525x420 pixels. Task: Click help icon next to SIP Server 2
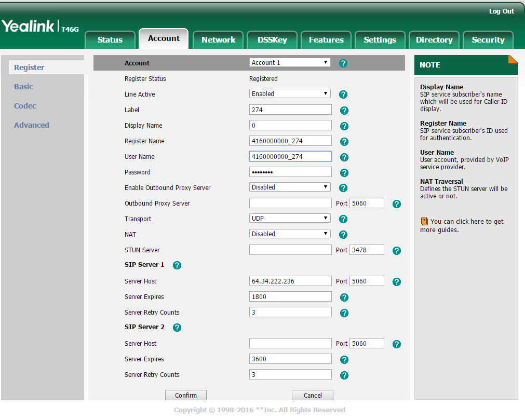[x=177, y=328]
